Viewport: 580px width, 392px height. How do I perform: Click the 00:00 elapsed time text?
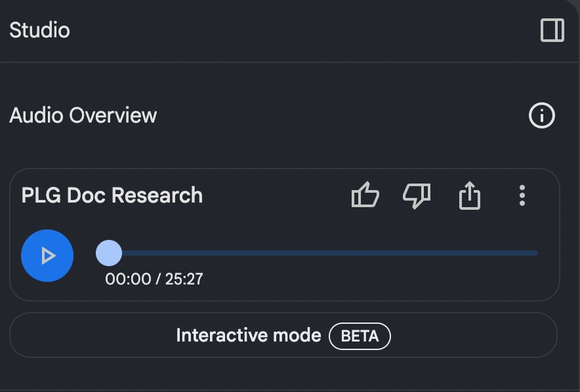(127, 279)
